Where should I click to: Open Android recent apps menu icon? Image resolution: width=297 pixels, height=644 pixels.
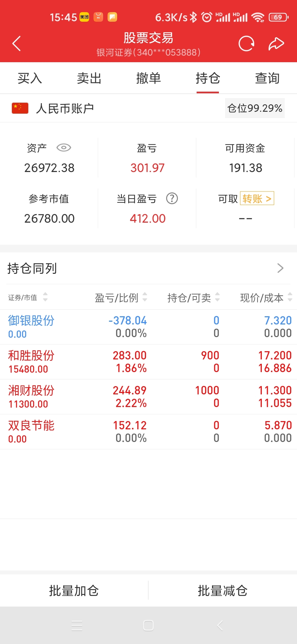(77, 626)
